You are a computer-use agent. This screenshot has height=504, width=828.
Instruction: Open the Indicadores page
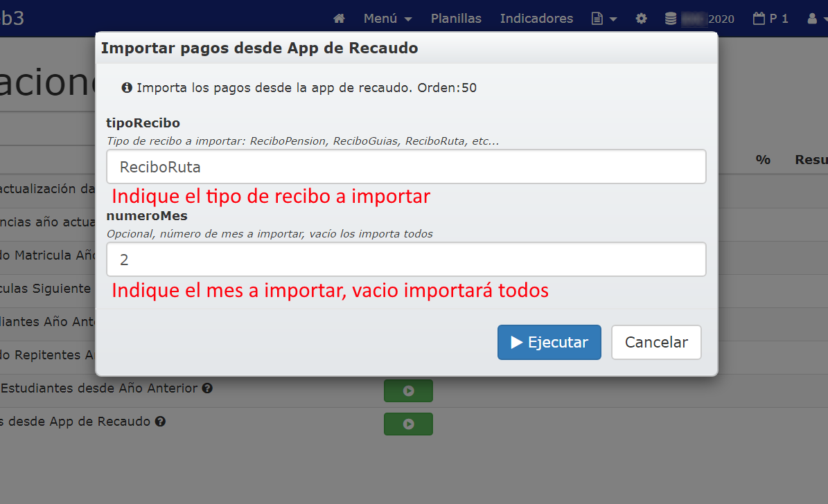pos(536,19)
